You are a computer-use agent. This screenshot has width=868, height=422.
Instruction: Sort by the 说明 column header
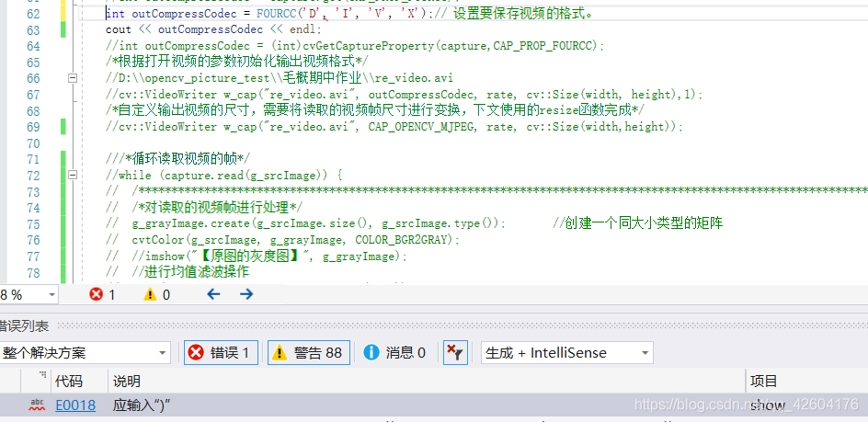click(x=427, y=381)
